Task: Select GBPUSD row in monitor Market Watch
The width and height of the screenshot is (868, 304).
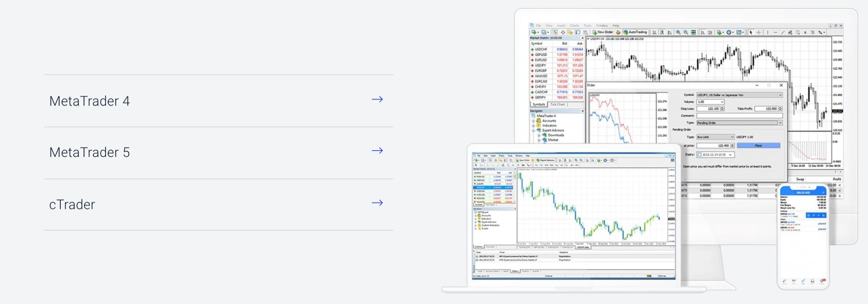Action: click(557, 55)
